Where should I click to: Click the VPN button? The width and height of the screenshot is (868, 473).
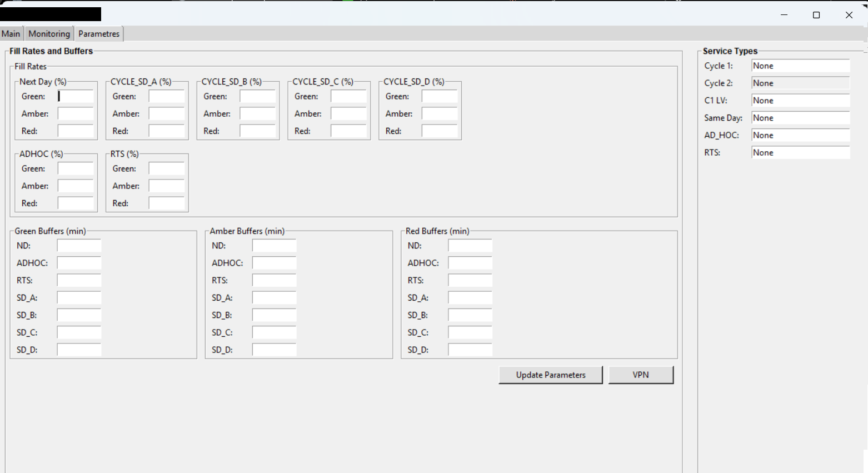(x=641, y=375)
